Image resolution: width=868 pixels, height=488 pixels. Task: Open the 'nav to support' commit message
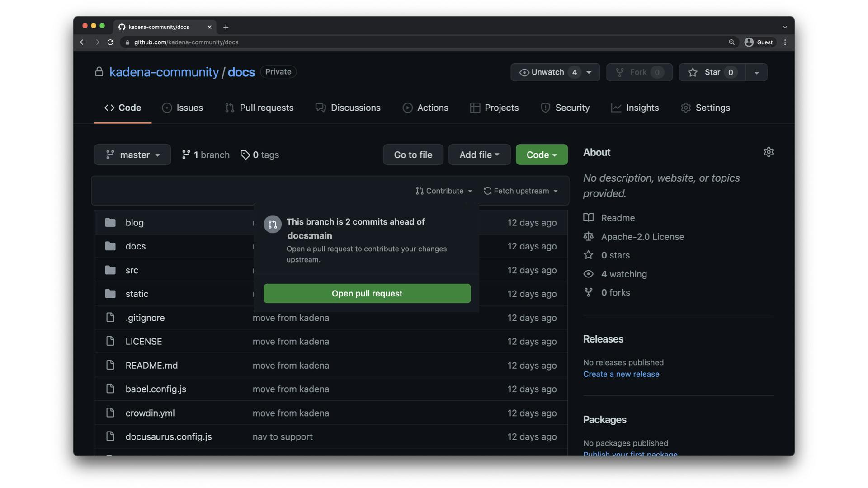283,436
